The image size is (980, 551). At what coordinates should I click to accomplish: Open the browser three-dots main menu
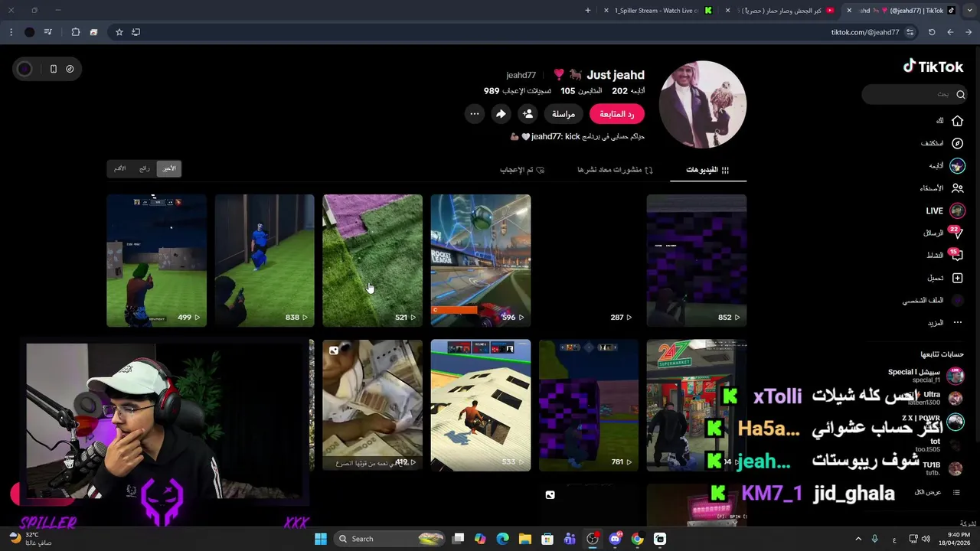11,32
